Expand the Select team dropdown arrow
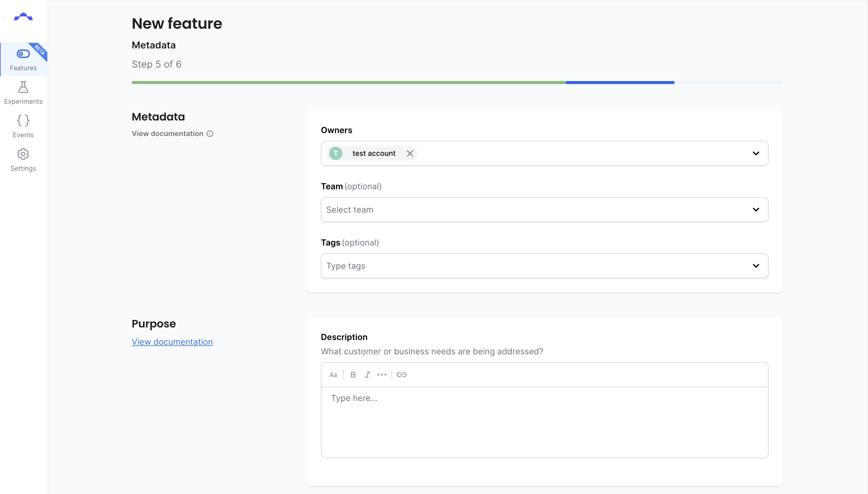Screen dimensions: 868x494 point(755,210)
